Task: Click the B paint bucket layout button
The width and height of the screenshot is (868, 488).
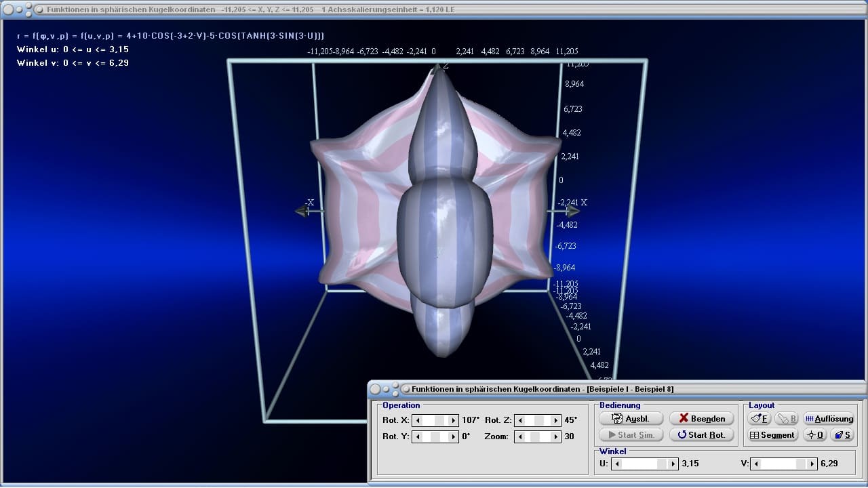Action: pos(787,419)
